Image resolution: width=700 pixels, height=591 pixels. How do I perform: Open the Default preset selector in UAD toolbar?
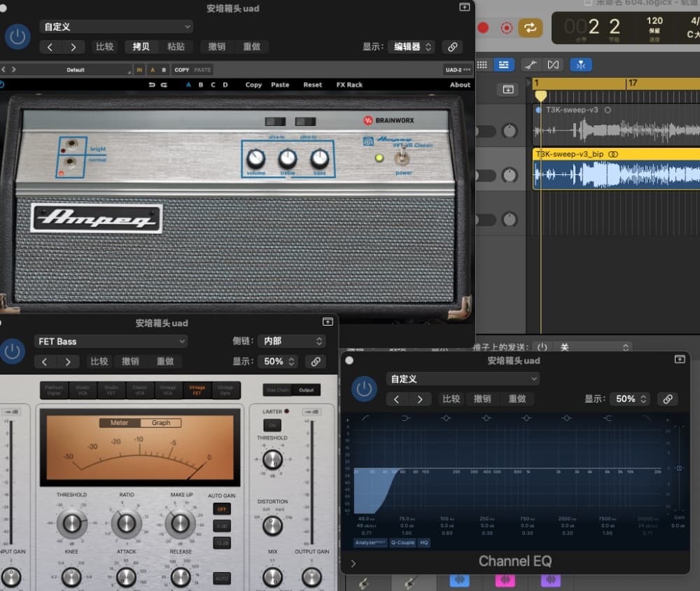point(76,70)
